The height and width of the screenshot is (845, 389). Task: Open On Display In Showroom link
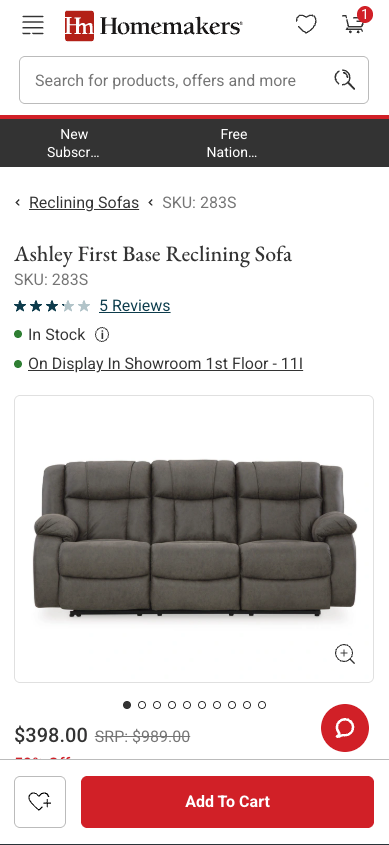(x=165, y=364)
